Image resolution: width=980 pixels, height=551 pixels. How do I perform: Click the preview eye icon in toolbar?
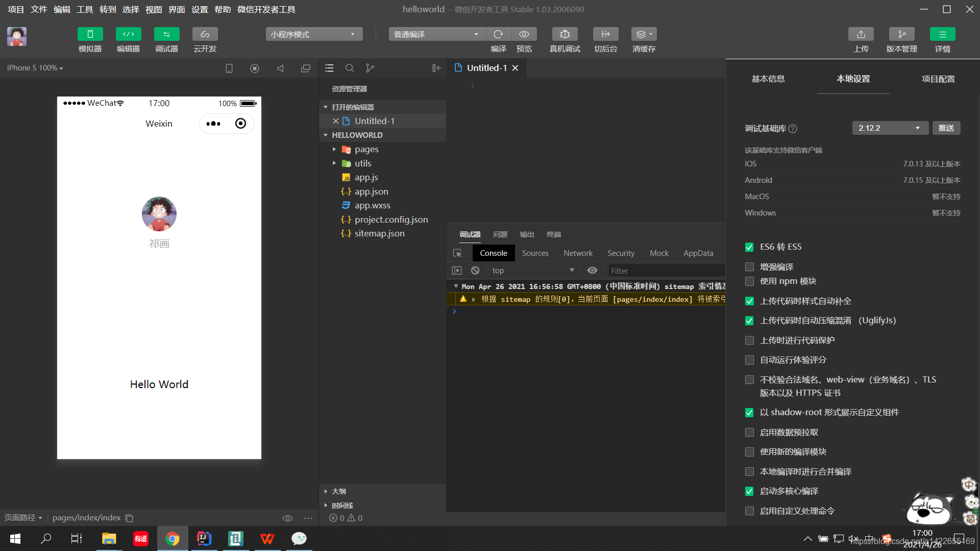point(524,34)
